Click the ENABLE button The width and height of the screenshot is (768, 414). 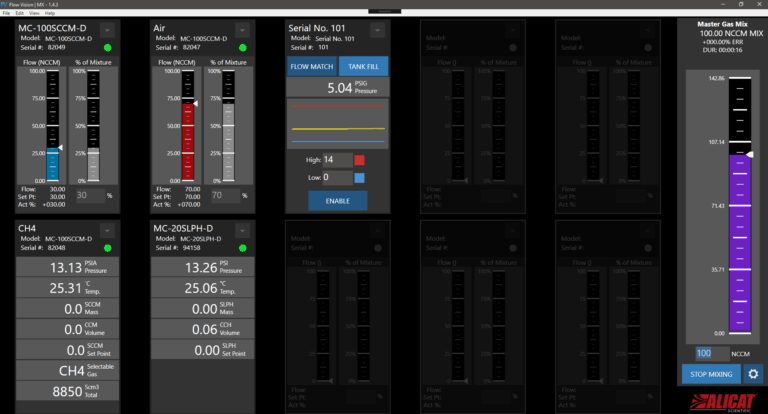337,201
